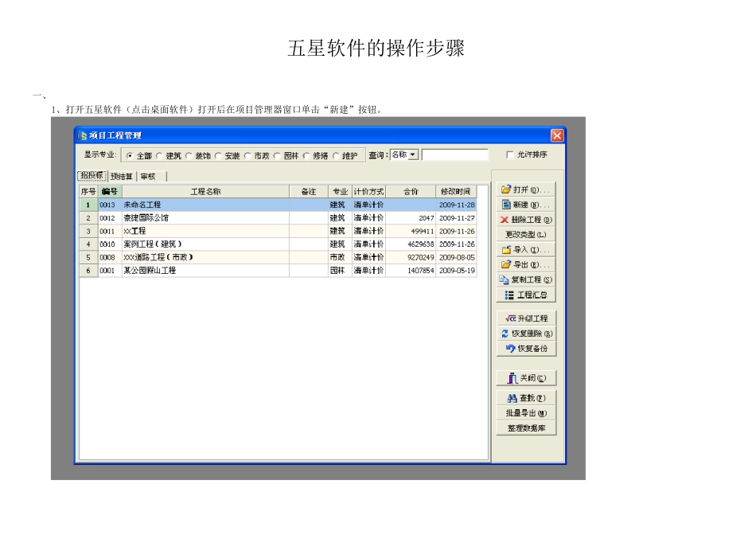Enable the 允许排序 checkbox

(509, 154)
